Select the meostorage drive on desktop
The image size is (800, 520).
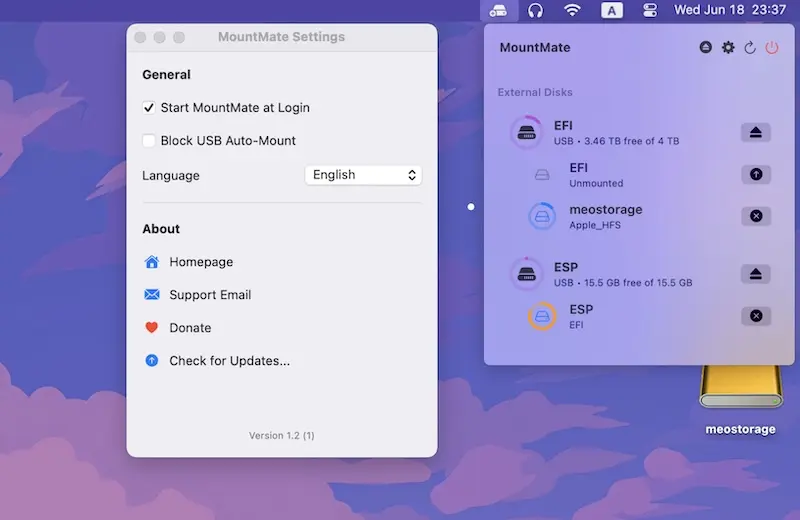tap(741, 388)
